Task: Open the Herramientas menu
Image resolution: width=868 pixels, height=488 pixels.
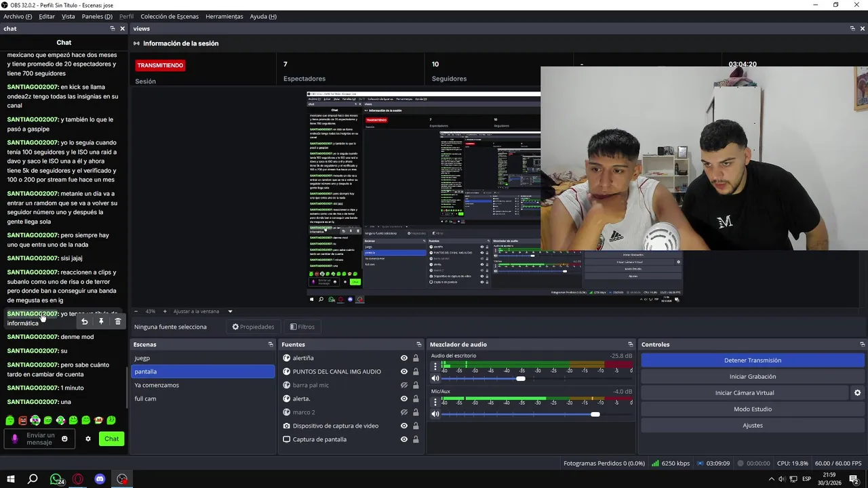Action: click(224, 16)
